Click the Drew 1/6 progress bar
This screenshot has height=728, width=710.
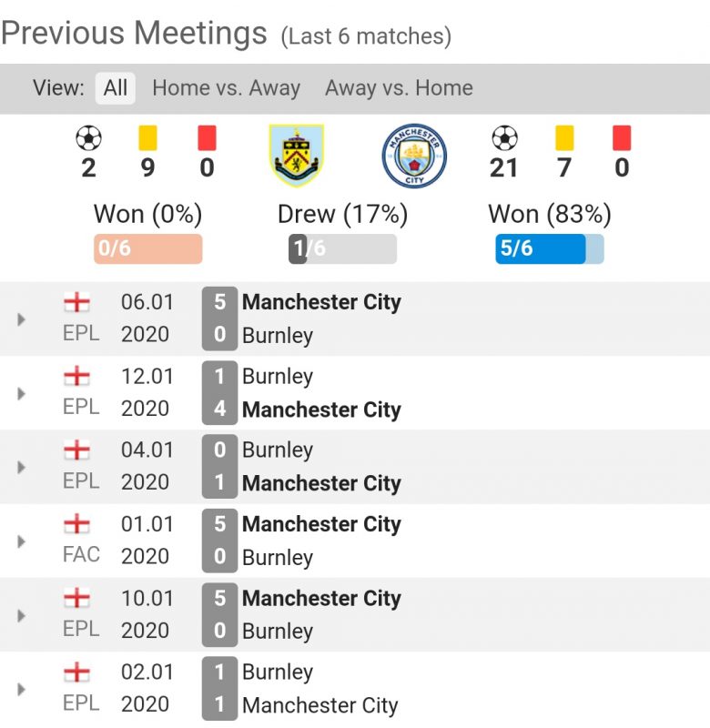pyautogui.click(x=342, y=249)
